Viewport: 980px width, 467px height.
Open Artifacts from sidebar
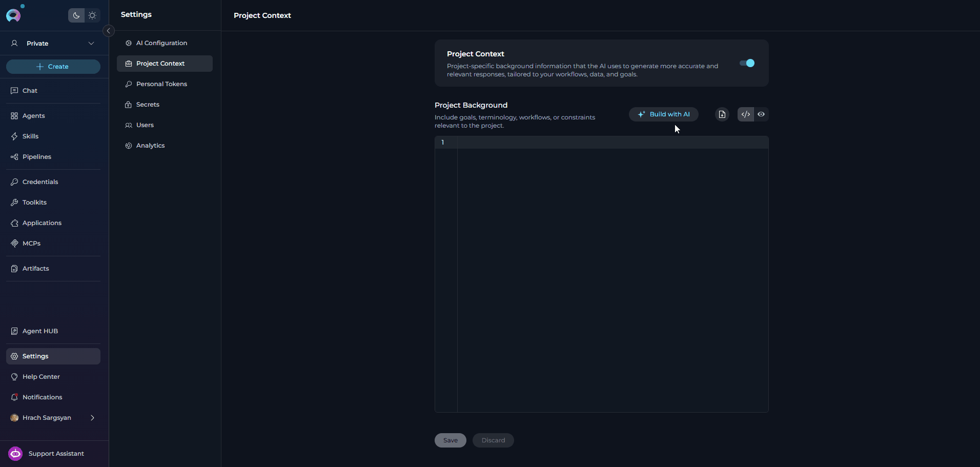tap(53, 269)
